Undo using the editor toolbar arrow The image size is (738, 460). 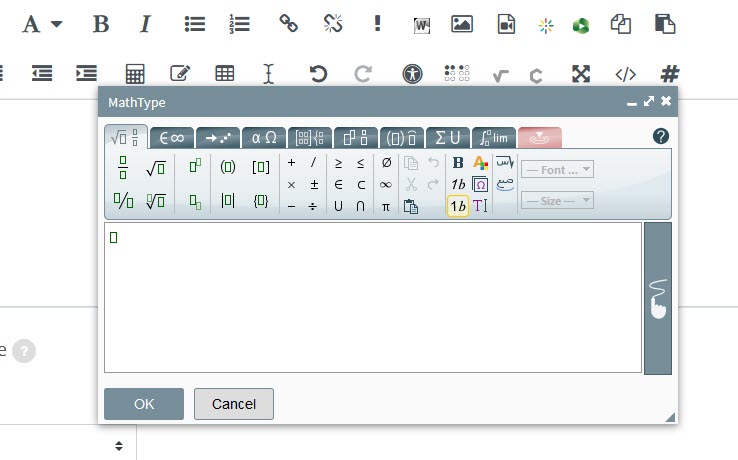(318, 74)
